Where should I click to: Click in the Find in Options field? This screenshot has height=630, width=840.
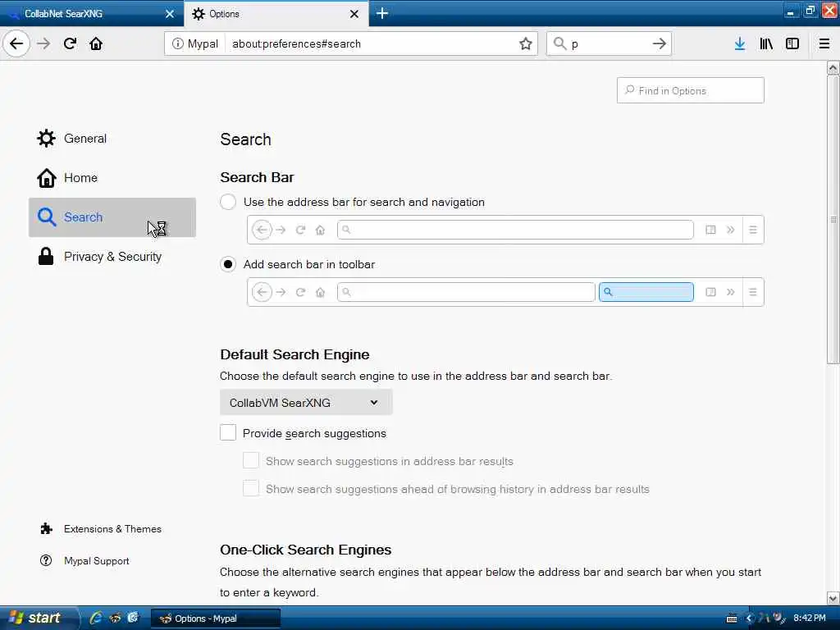tap(690, 90)
